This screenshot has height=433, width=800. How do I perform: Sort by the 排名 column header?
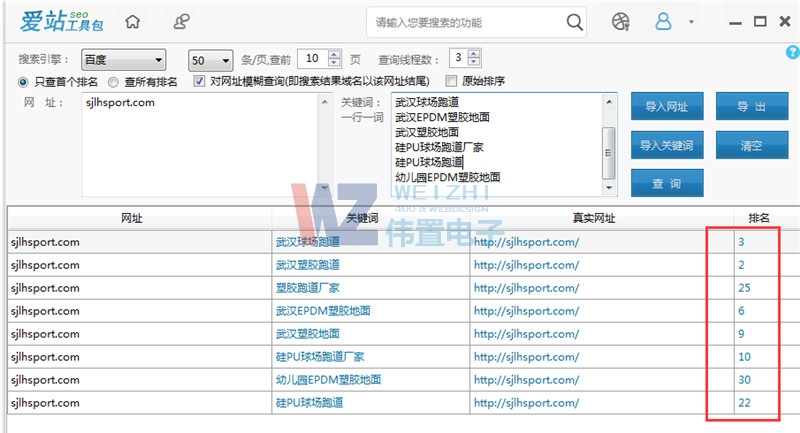pyautogui.click(x=757, y=217)
